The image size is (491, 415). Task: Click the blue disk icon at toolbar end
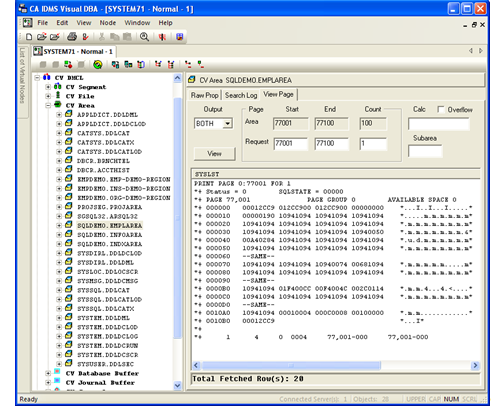180,37
